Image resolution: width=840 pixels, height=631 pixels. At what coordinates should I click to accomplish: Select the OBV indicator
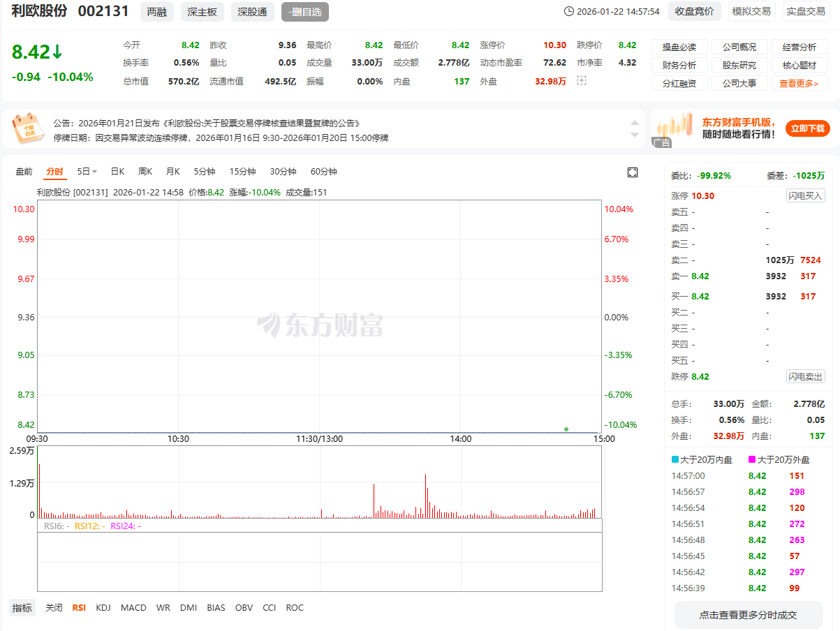click(x=244, y=608)
